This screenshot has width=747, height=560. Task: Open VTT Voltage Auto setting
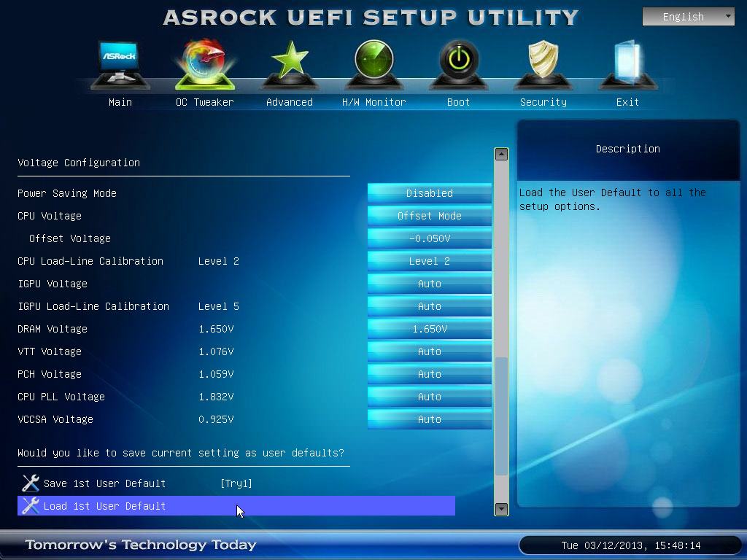point(429,351)
